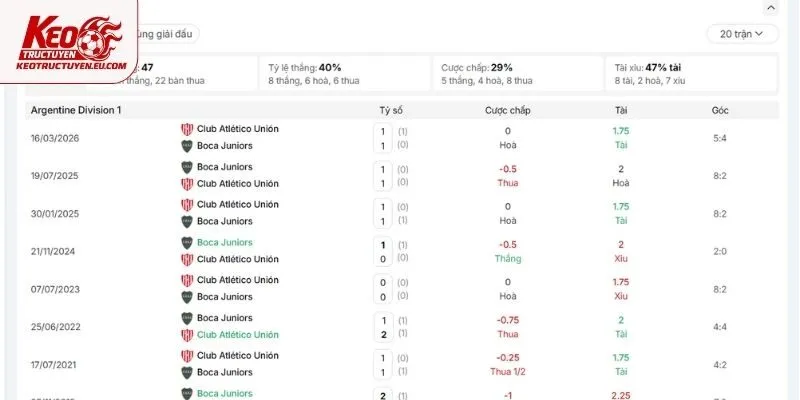Click the Tỷ lệ thắng 40% stat card
The width and height of the screenshot is (800, 400).
344,74
